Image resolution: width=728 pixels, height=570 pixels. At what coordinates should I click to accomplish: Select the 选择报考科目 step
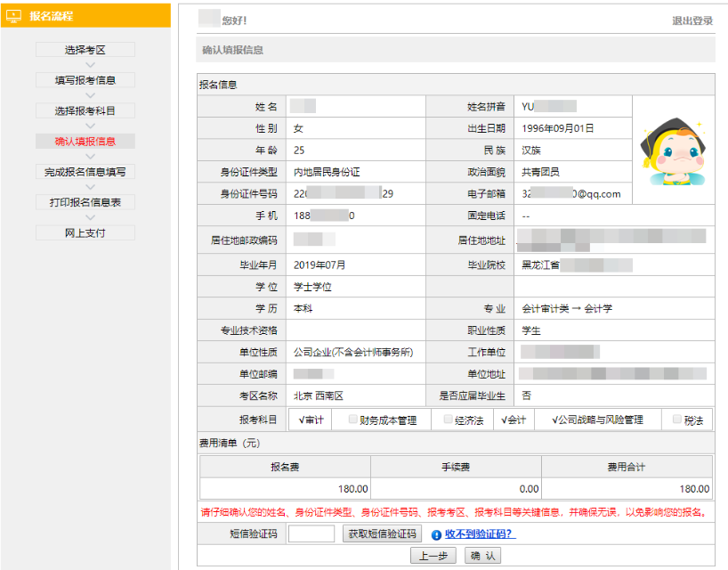point(85,110)
